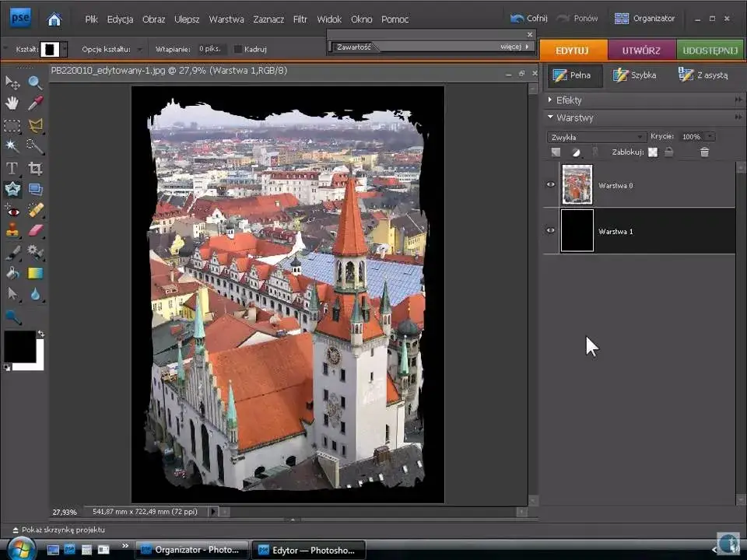The width and height of the screenshot is (747, 560).
Task: Select the Hand tool
Action: click(12, 103)
